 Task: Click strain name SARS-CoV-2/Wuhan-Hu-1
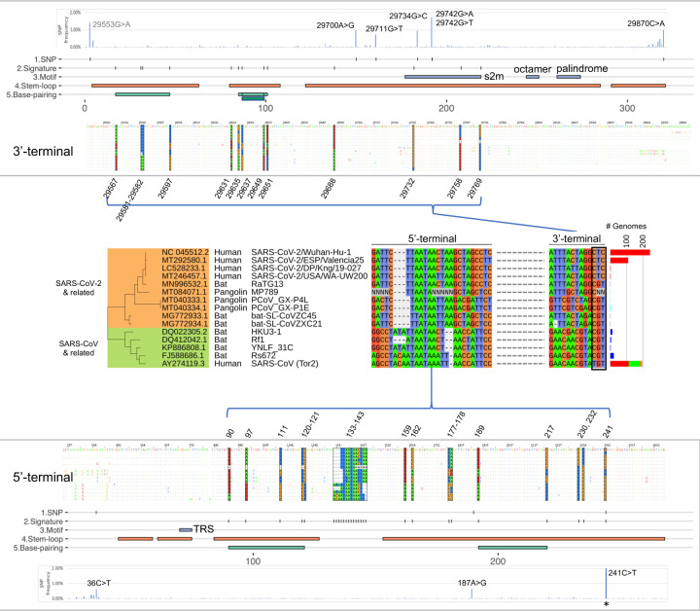coord(301,252)
